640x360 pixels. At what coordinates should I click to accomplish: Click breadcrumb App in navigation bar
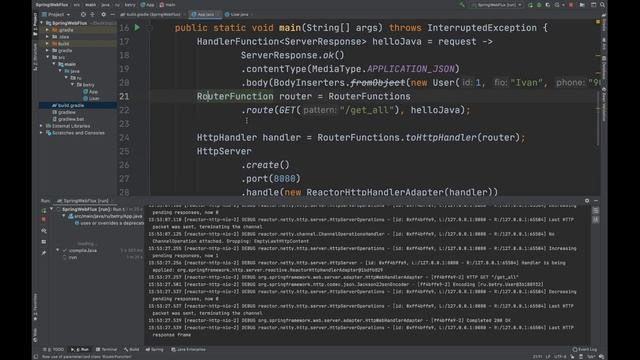[147, 5]
